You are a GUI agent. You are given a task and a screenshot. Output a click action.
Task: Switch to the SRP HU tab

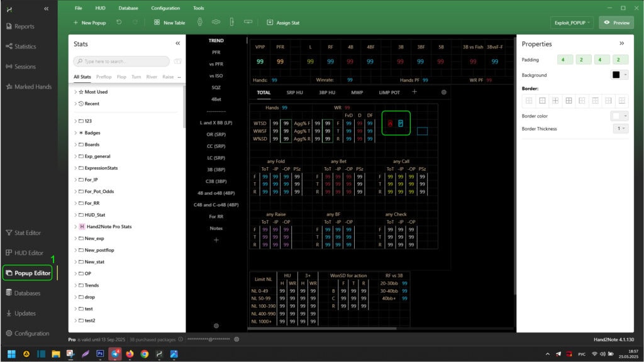click(296, 92)
